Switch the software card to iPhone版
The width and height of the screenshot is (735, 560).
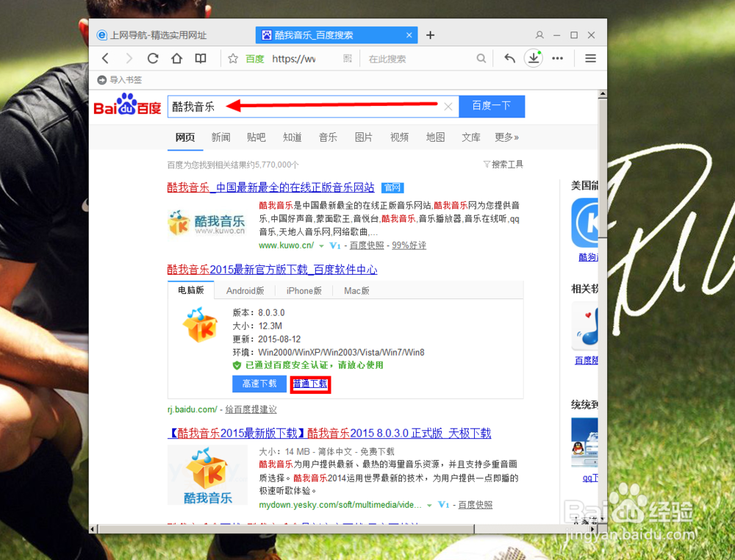(x=304, y=291)
